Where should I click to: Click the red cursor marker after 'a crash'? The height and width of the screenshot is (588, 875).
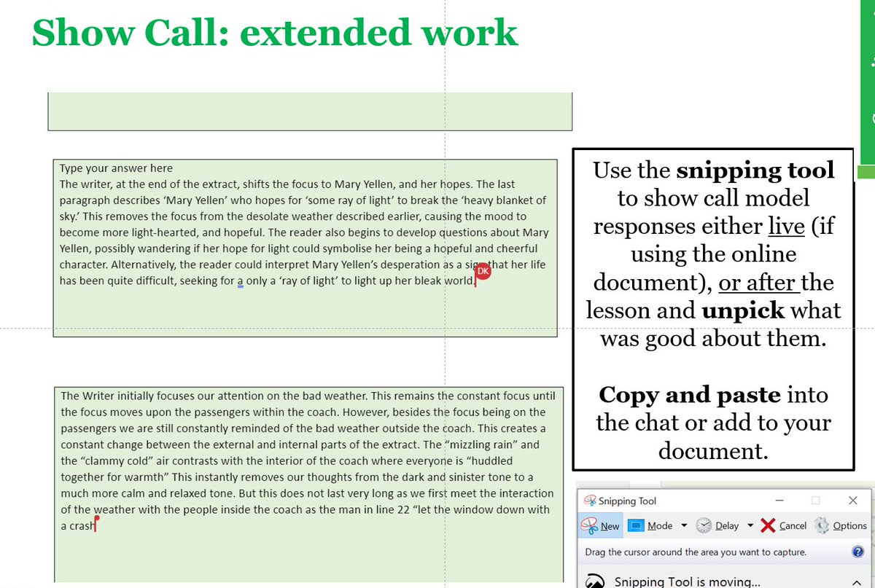96,522
